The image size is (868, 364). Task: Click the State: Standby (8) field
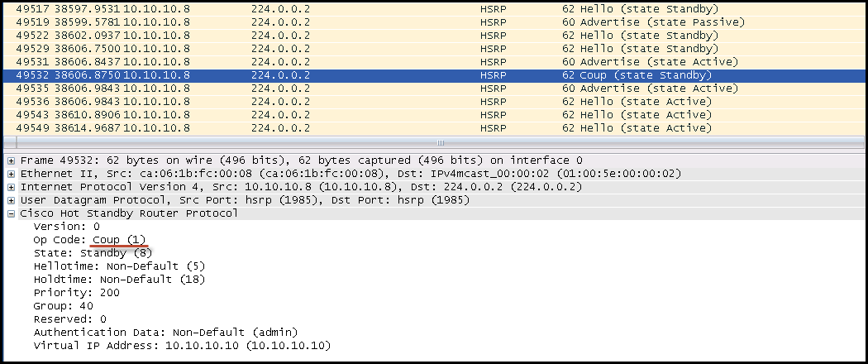(93, 253)
